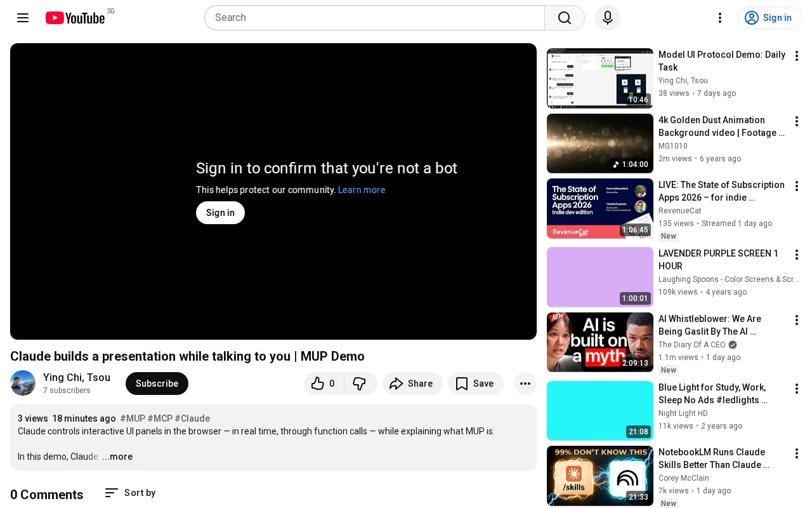
Task: Click into the Search input field
Action: click(374, 18)
